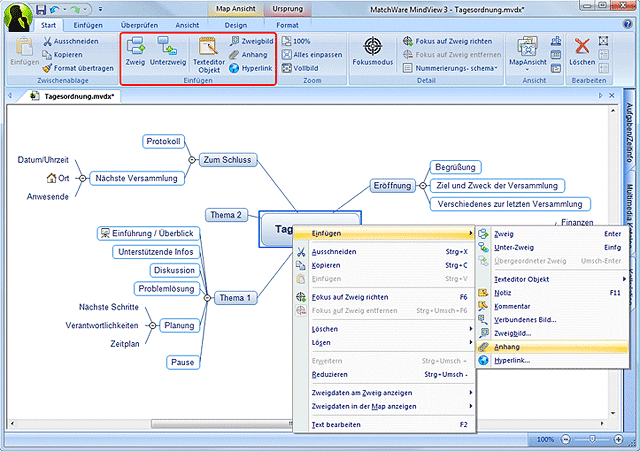Screen dimensions: 640x451
Task: Collapse the Planung branch toggle
Action: coord(153,325)
